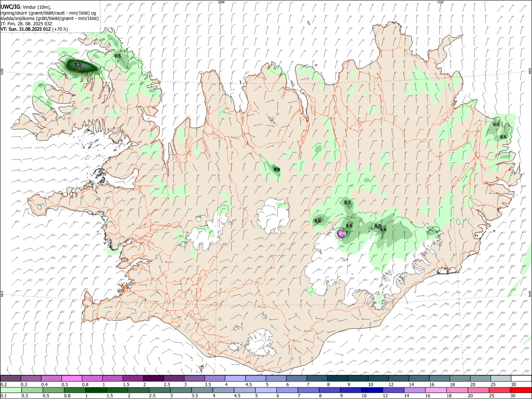The width and height of the screenshot is (532, 399).
Task: Click the medium green 0.5 swatch in the lower legend row
Action: pos(53,390)
